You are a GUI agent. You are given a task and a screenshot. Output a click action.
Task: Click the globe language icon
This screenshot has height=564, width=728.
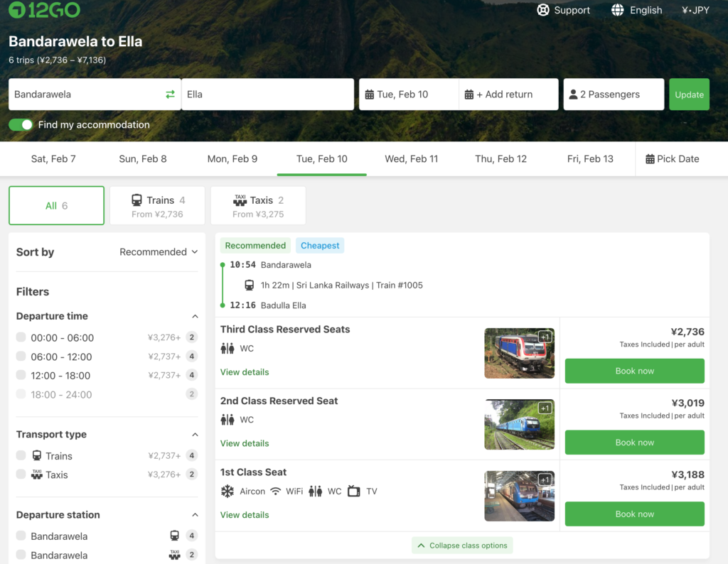617,10
